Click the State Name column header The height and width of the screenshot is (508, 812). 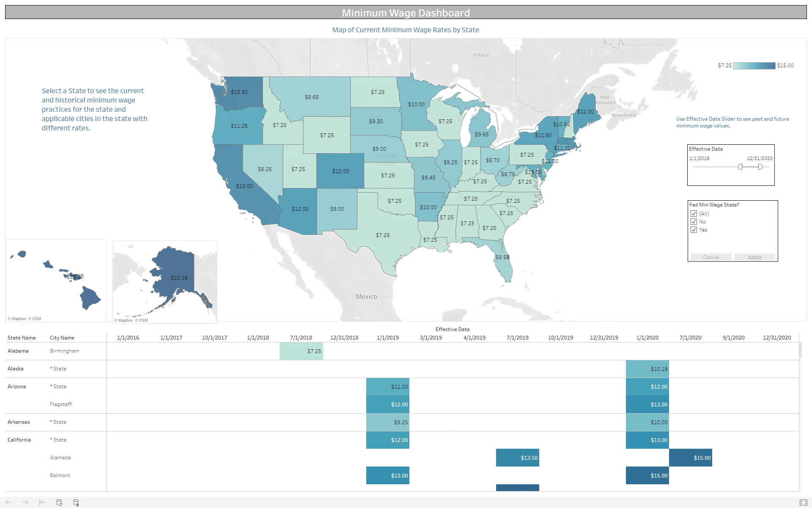[x=22, y=338]
